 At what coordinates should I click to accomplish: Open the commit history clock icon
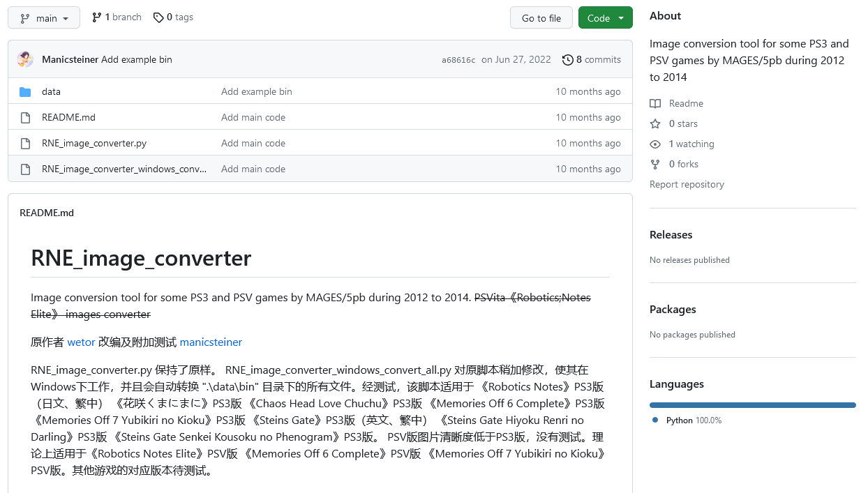point(568,60)
